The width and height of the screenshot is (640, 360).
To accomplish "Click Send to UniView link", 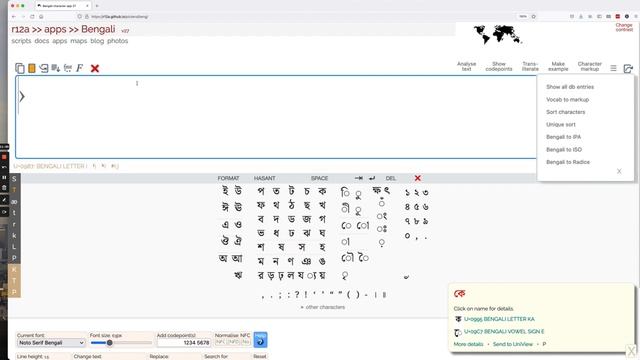I will (513, 344).
